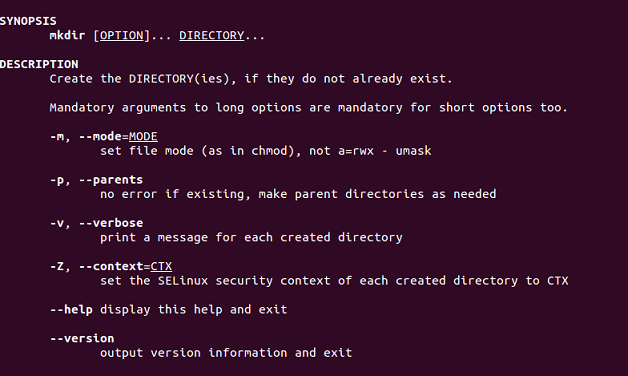Click the 'set file mode' description line
This screenshot has height=376, width=628.
pyautogui.click(x=266, y=151)
